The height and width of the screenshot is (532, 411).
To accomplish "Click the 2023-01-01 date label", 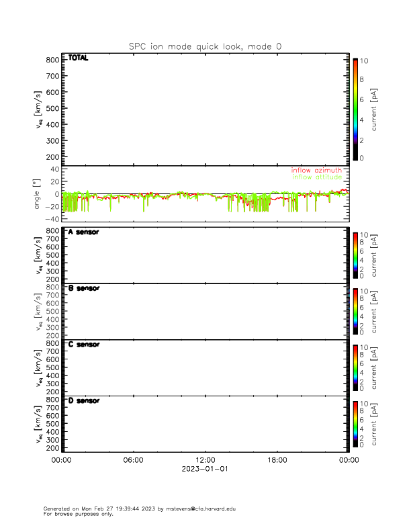I will pyautogui.click(x=205, y=470).
